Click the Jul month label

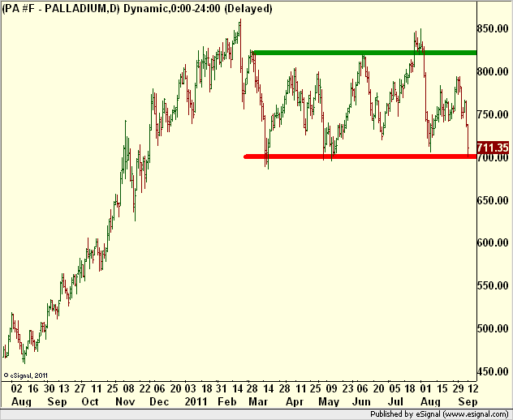(395, 401)
